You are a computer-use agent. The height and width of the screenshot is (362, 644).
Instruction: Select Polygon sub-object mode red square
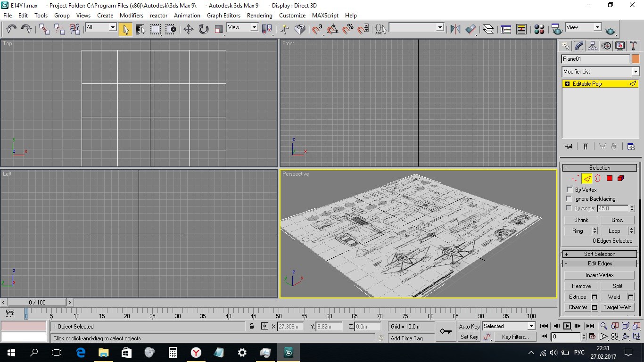tap(609, 179)
